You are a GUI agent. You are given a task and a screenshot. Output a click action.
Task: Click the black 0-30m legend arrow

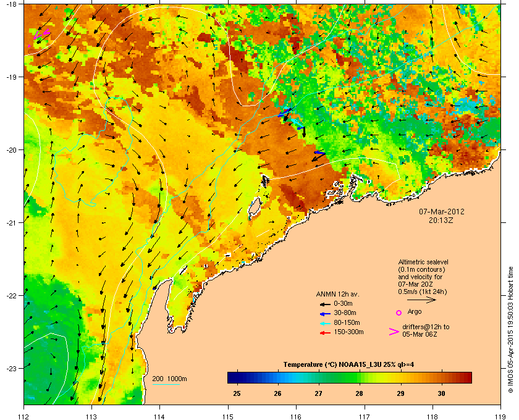325,304
